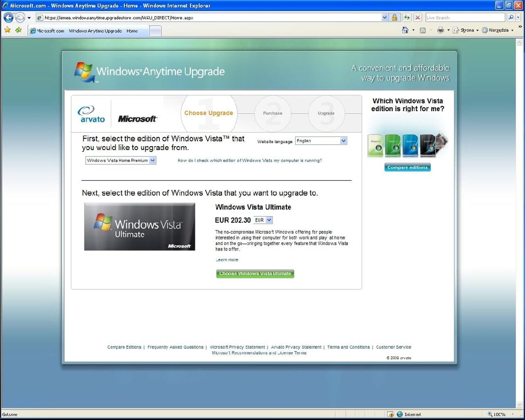Click the Internet zone icon in the status bar
525x420 pixels.
(400, 414)
